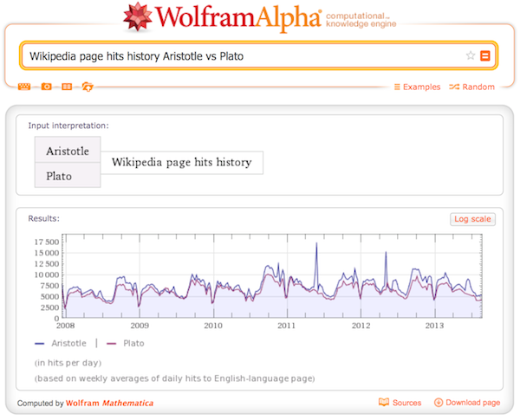Viewport: 520px width, 420px height.
Task: Click the blue Aristotle legend line swatch
Action: point(40,344)
